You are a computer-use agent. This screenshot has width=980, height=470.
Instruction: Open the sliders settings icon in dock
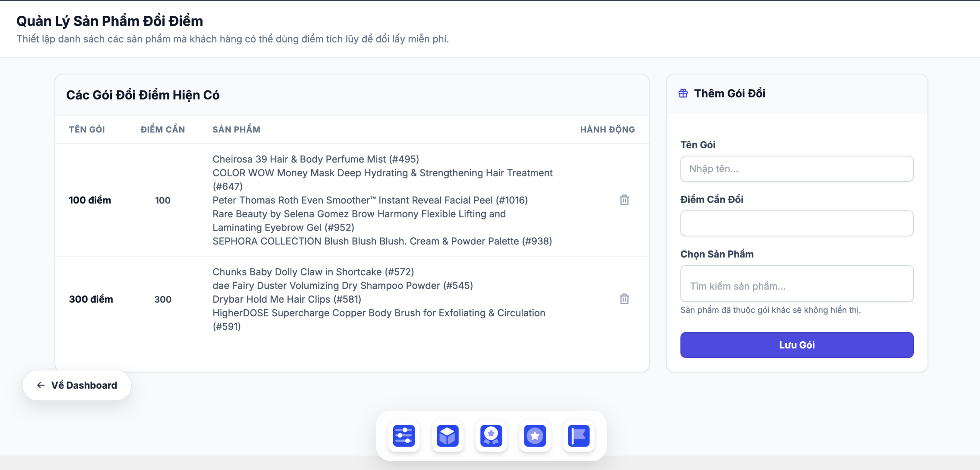pyautogui.click(x=404, y=436)
